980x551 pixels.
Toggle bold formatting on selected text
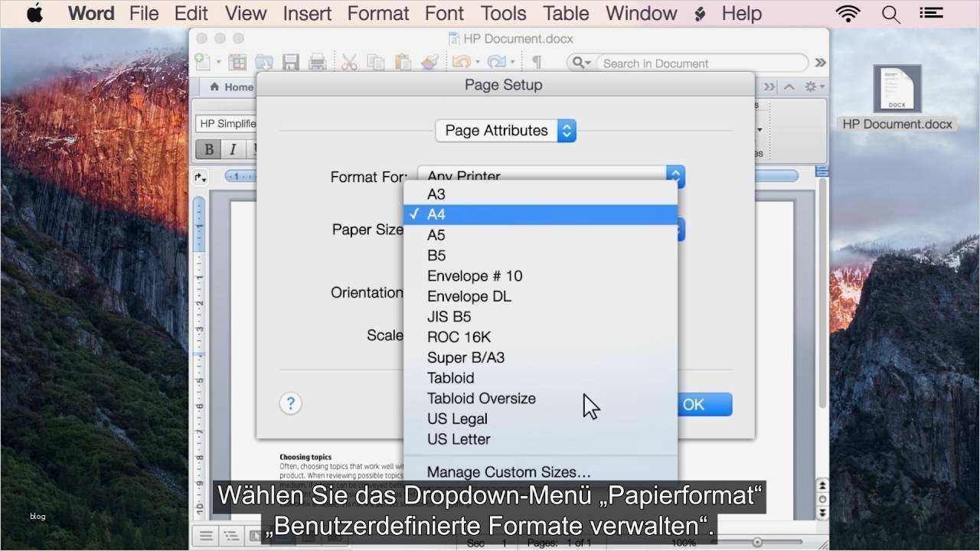pos(207,148)
